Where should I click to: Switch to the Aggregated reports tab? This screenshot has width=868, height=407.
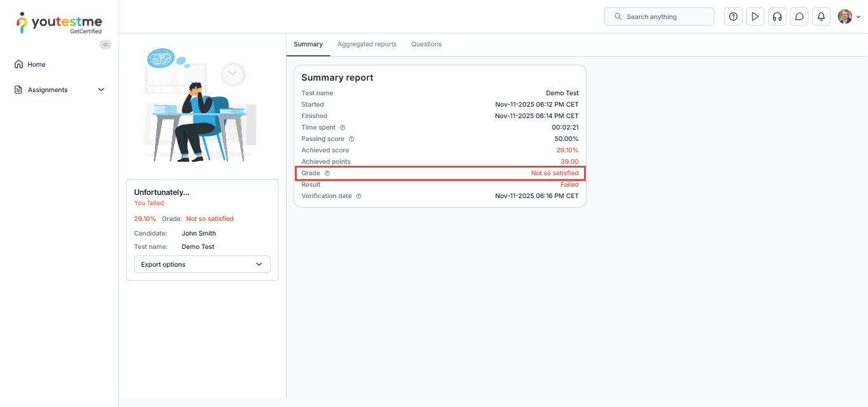tap(367, 44)
